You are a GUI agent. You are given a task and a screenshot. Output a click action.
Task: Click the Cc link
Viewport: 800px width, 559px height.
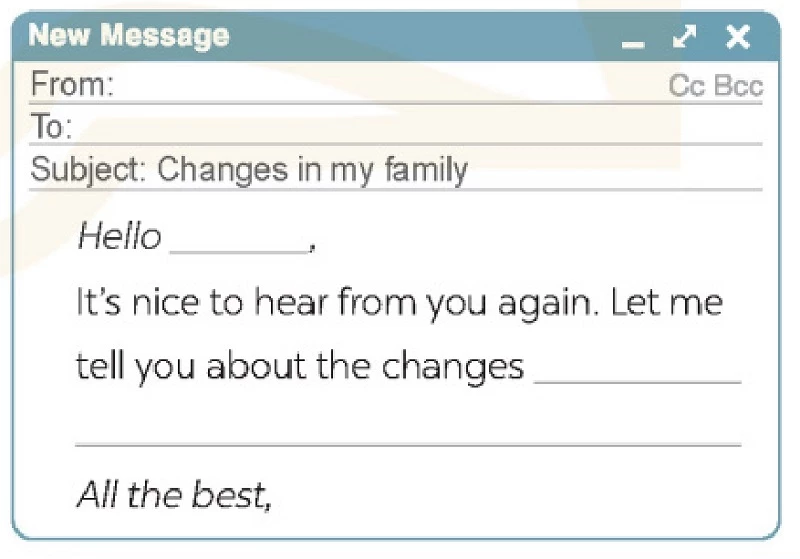click(x=686, y=86)
